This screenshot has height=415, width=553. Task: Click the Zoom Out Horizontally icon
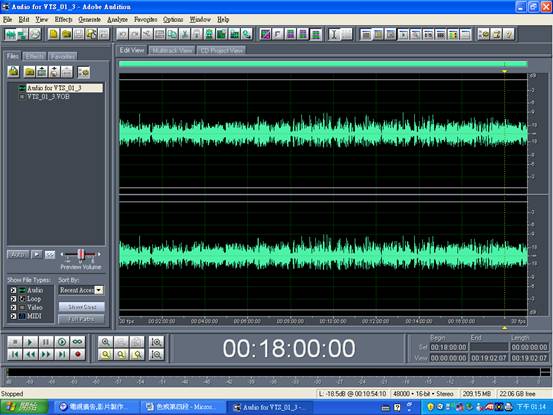click(121, 342)
